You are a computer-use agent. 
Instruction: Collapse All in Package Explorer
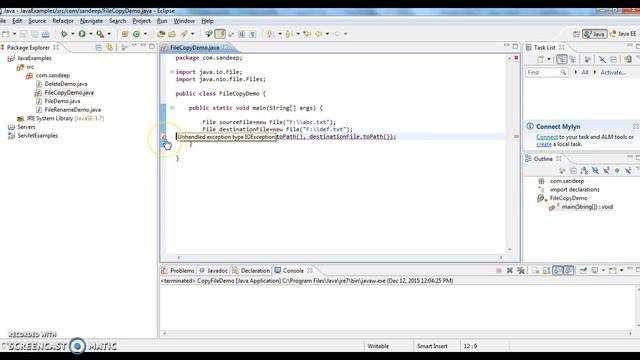tap(98, 48)
